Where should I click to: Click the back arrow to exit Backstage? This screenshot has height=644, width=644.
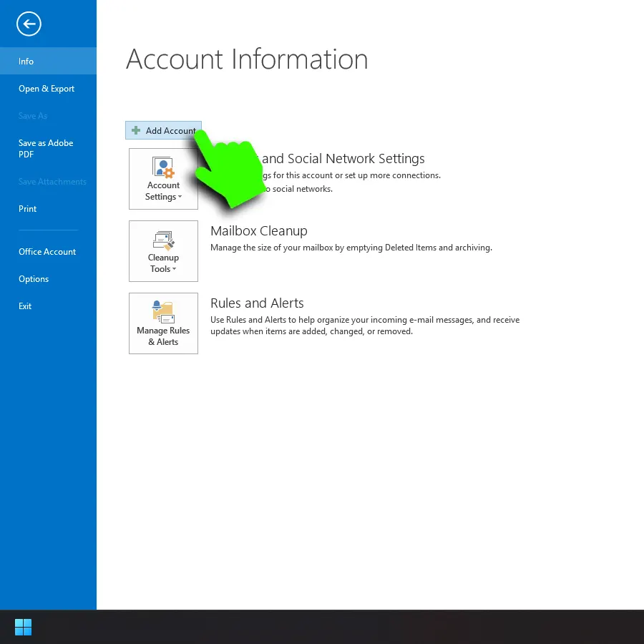29,24
